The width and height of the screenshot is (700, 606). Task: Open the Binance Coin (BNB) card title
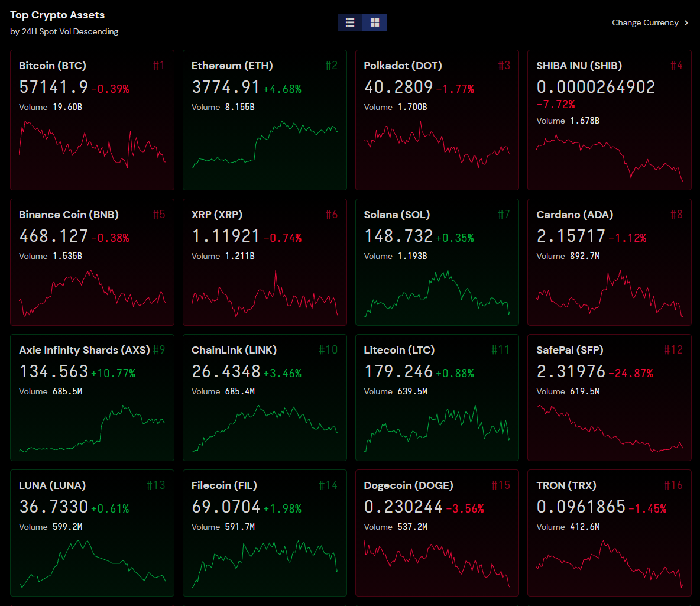point(69,215)
